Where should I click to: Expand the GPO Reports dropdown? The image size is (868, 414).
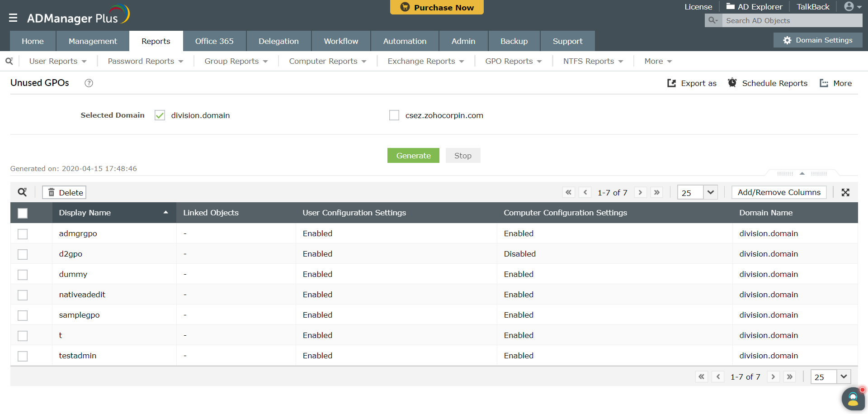(514, 61)
